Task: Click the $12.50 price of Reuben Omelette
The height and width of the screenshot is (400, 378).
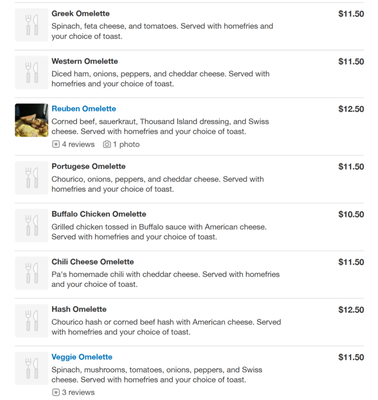Action: (351, 109)
